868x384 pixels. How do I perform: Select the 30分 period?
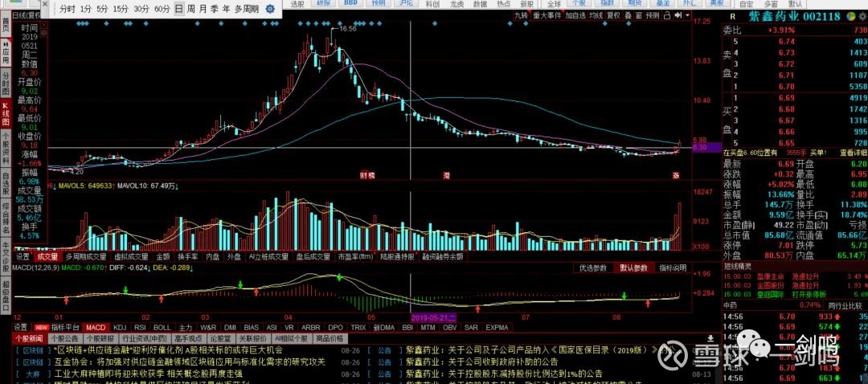[141, 9]
